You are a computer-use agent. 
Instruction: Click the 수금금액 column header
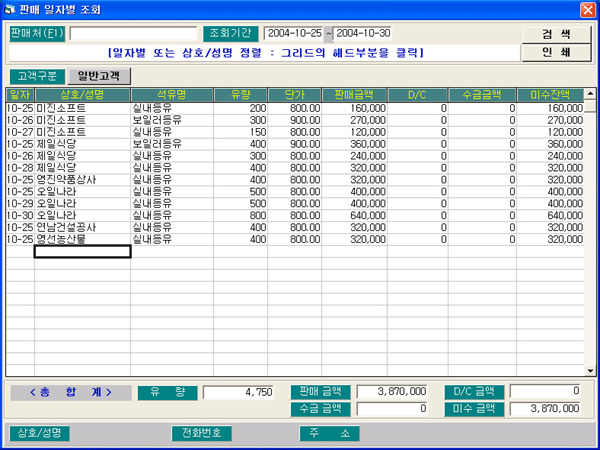[482, 95]
